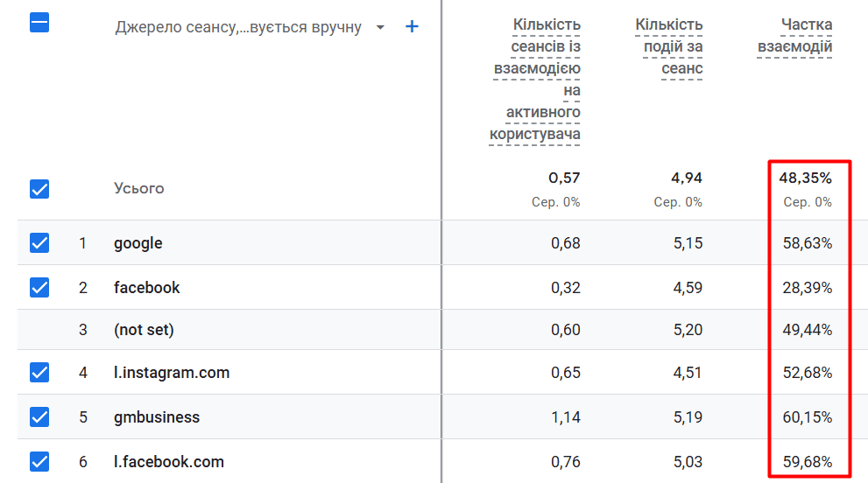Uncheck the l.instagram.com row checkbox
The image size is (868, 483).
coord(39,373)
